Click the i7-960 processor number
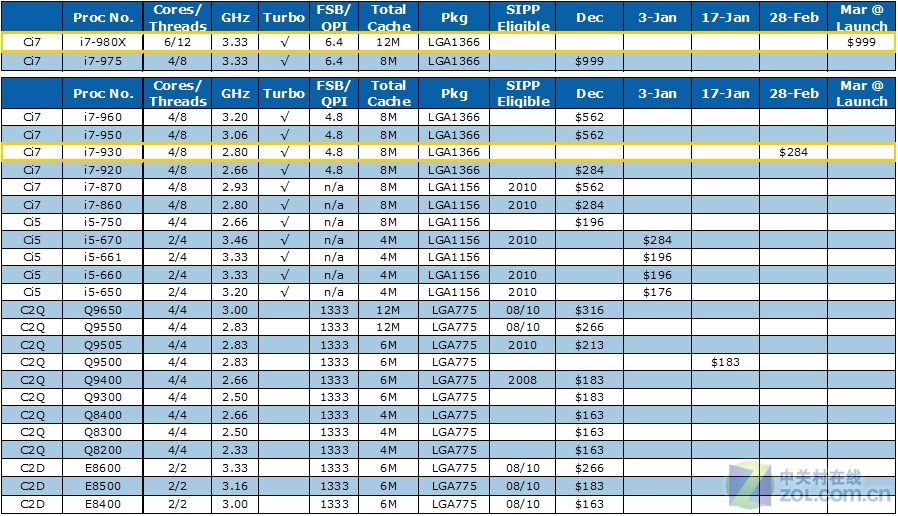 103,117
